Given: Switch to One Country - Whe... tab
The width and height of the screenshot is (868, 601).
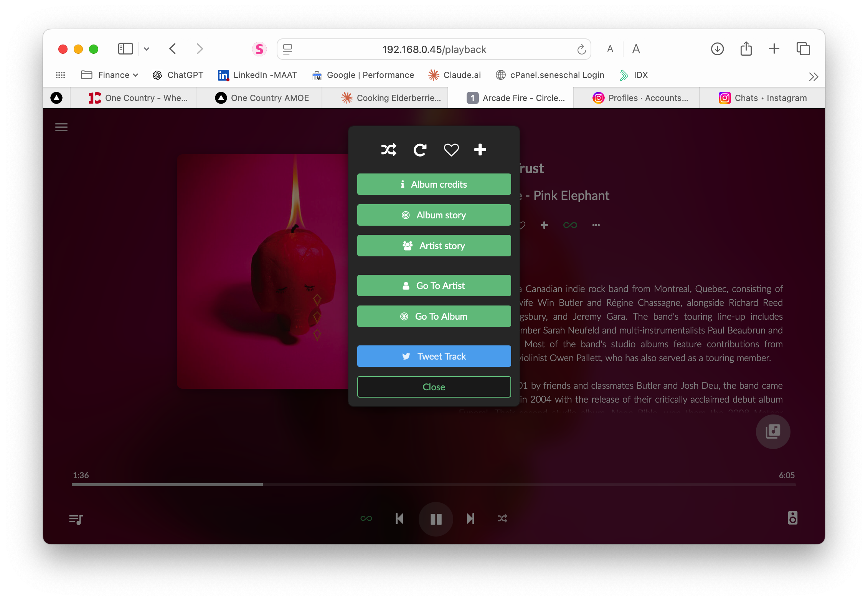Looking at the screenshot, I should tap(133, 98).
